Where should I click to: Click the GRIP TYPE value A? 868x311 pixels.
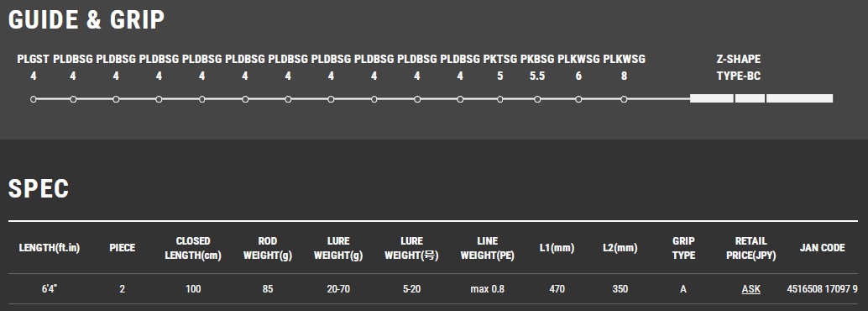click(683, 289)
